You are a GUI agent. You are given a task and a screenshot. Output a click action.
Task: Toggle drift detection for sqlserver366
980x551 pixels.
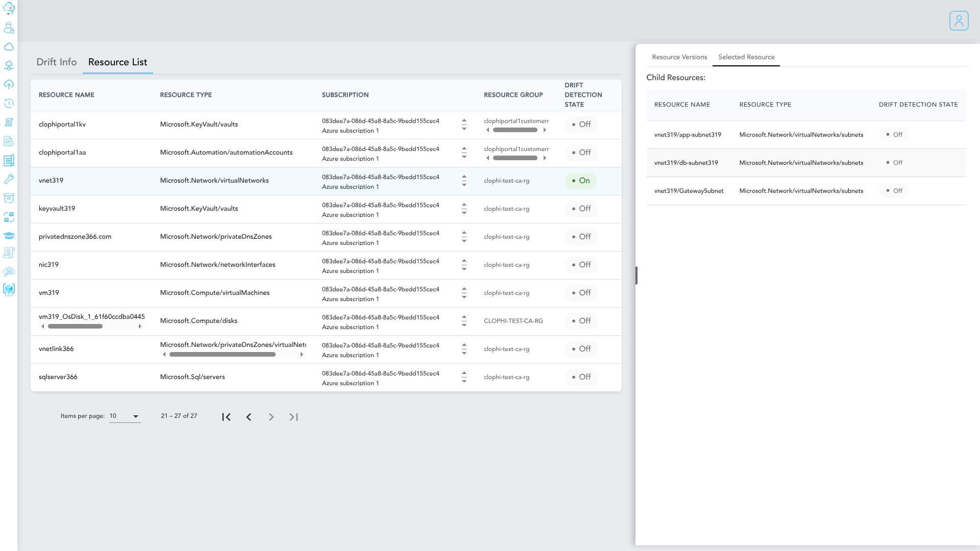click(581, 377)
